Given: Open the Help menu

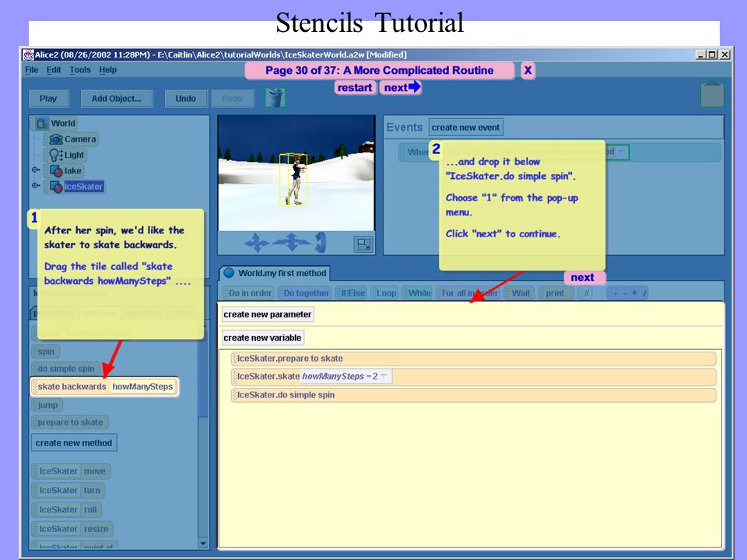Looking at the screenshot, I should click(x=108, y=69).
